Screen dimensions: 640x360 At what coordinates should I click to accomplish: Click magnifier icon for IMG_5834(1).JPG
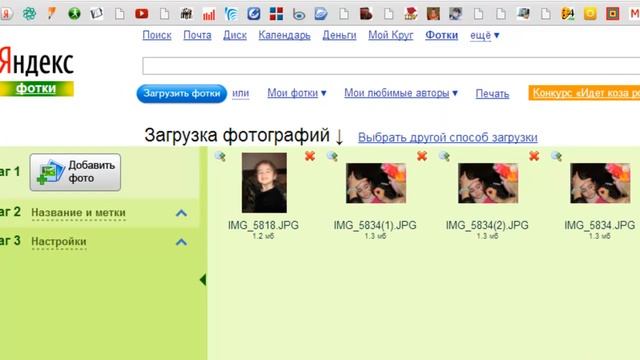[x=332, y=156]
